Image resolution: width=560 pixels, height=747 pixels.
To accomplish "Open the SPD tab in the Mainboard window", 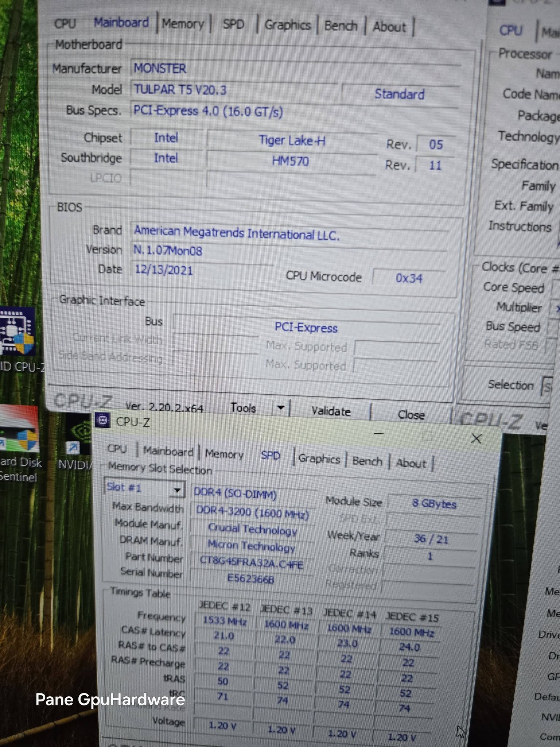I will (233, 24).
